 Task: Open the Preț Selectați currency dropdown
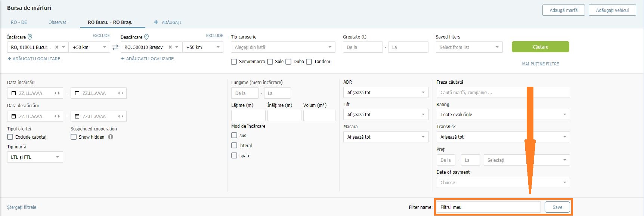527,160
